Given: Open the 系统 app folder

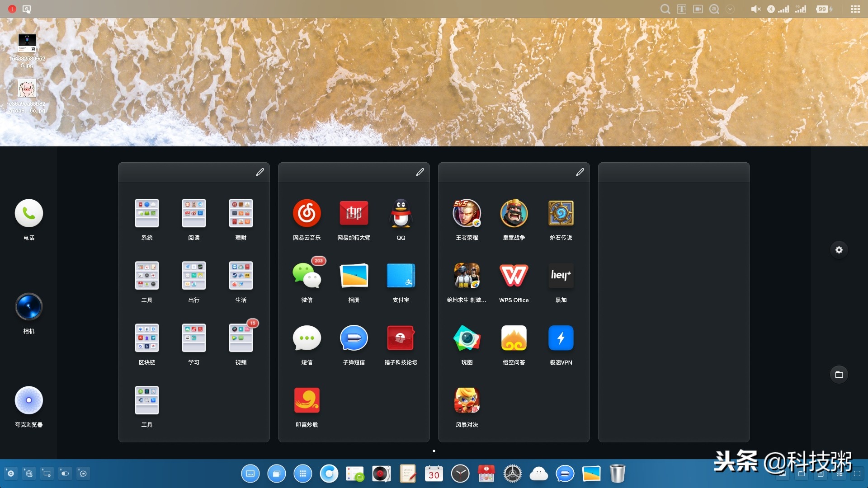Looking at the screenshot, I should tap(146, 213).
